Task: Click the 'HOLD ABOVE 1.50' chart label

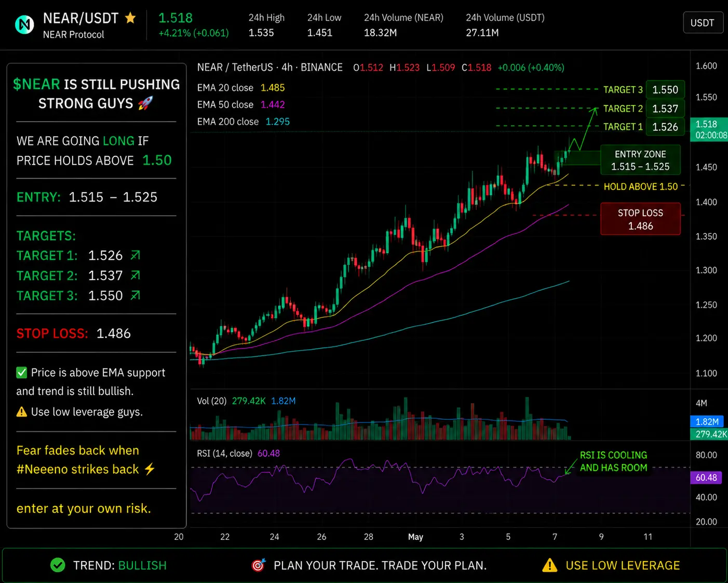Action: click(x=641, y=187)
